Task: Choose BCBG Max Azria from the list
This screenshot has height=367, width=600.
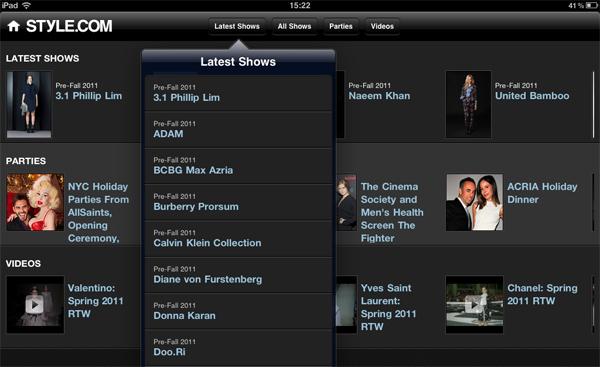Action: tap(238, 166)
